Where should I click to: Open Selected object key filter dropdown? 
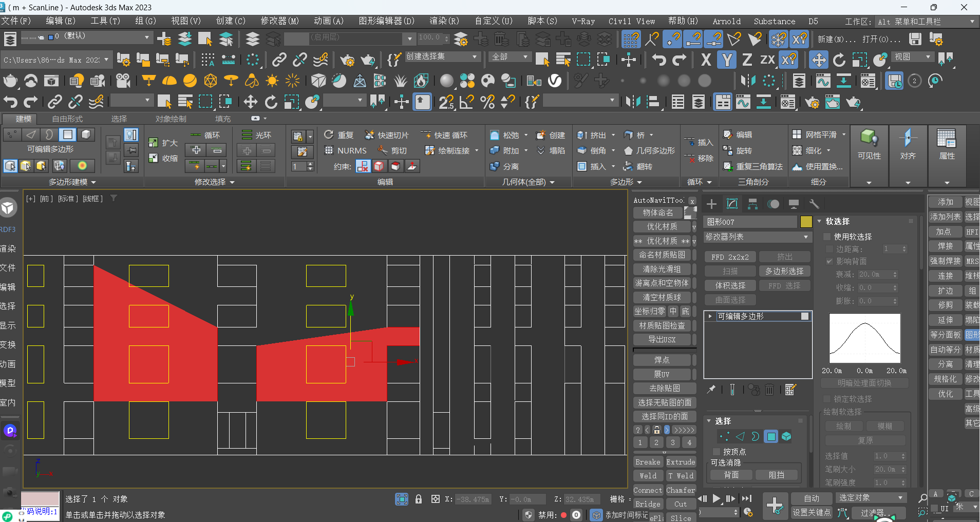[871, 498]
